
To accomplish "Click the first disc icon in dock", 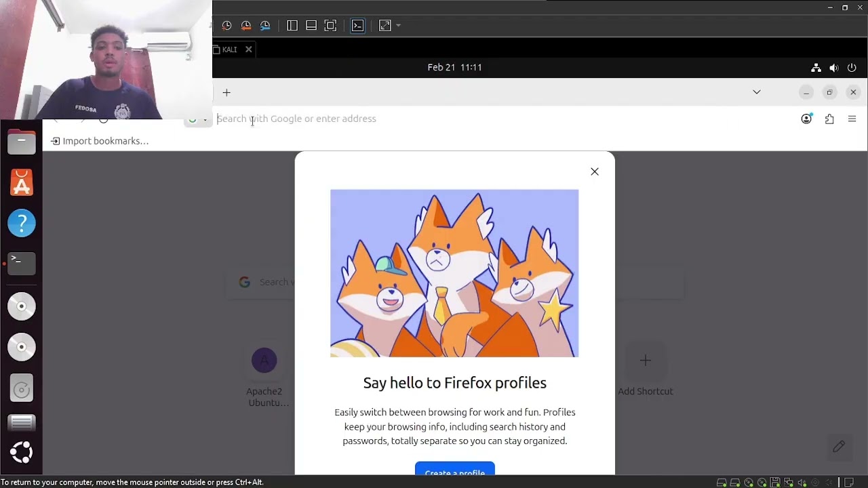I will 22,306.
